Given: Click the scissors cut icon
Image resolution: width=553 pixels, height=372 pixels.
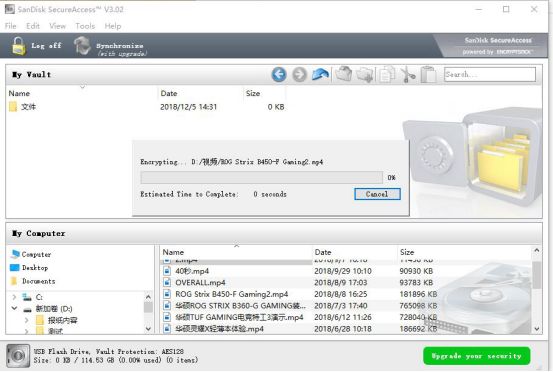Looking at the screenshot, I should coord(408,74).
